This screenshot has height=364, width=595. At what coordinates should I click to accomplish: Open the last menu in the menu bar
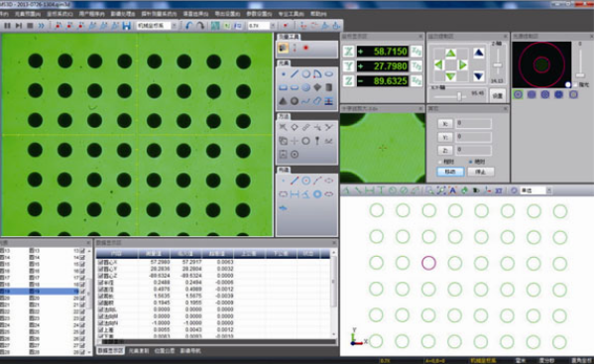tap(318, 14)
